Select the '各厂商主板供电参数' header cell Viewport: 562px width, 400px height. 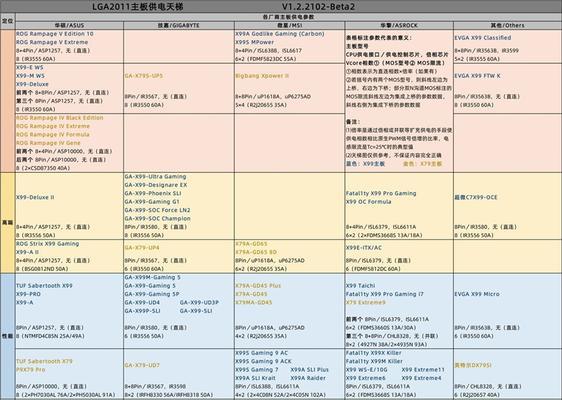(x=289, y=17)
